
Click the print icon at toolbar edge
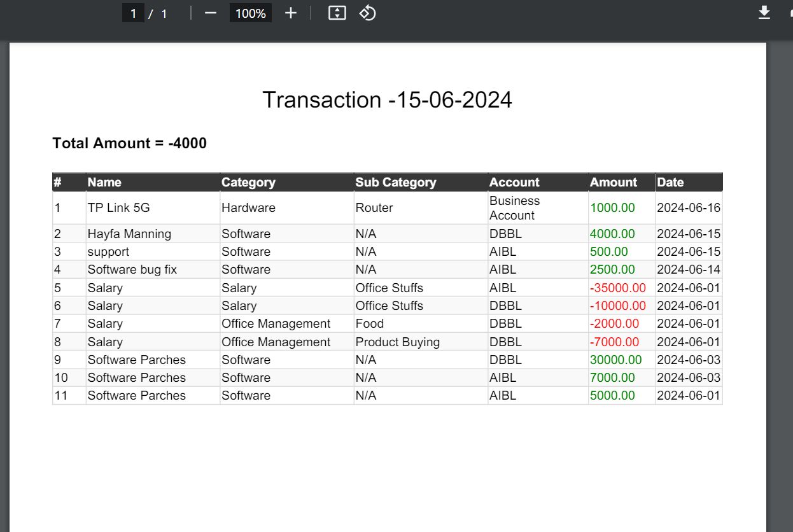pos(789,13)
